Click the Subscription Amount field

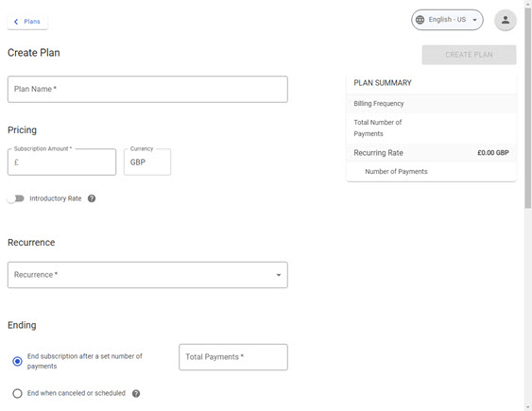tap(61, 162)
